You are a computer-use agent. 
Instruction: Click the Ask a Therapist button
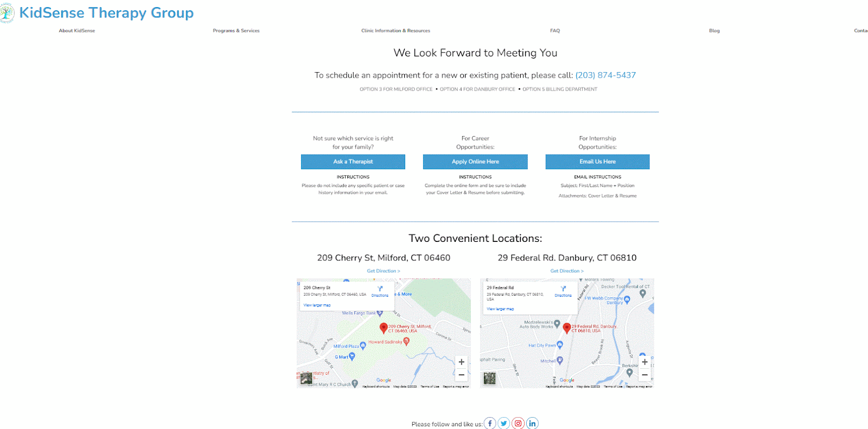[353, 162]
